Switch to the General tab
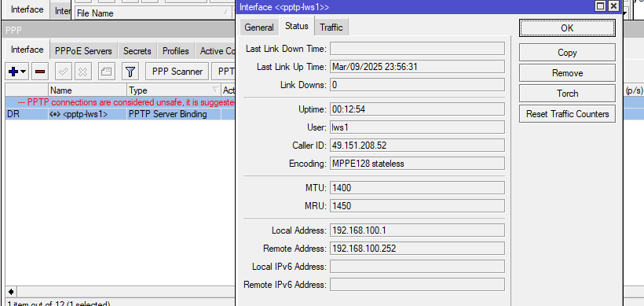Viewport: 644px width, 306px height. pos(258,28)
